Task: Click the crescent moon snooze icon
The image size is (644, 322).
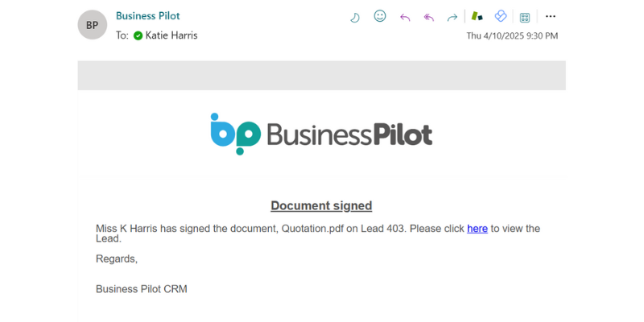Action: click(x=355, y=17)
